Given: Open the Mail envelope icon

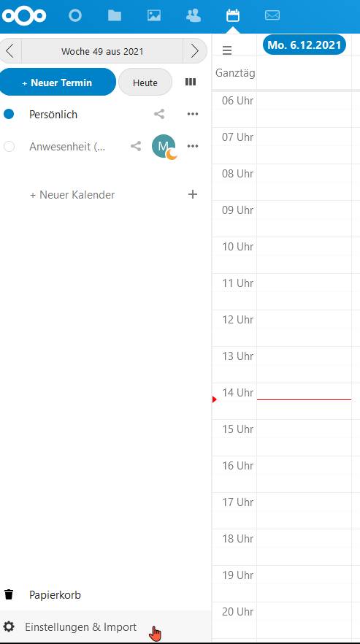Looking at the screenshot, I should [272, 15].
